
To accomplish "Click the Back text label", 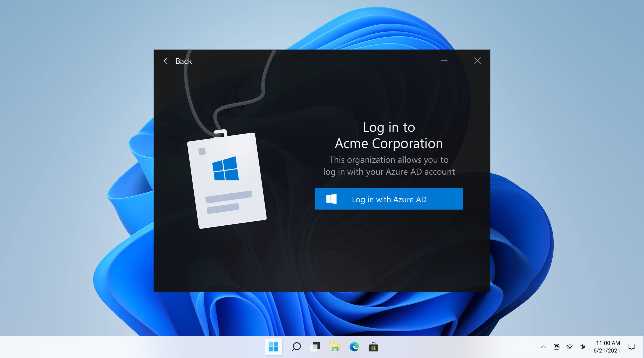I will [x=183, y=61].
